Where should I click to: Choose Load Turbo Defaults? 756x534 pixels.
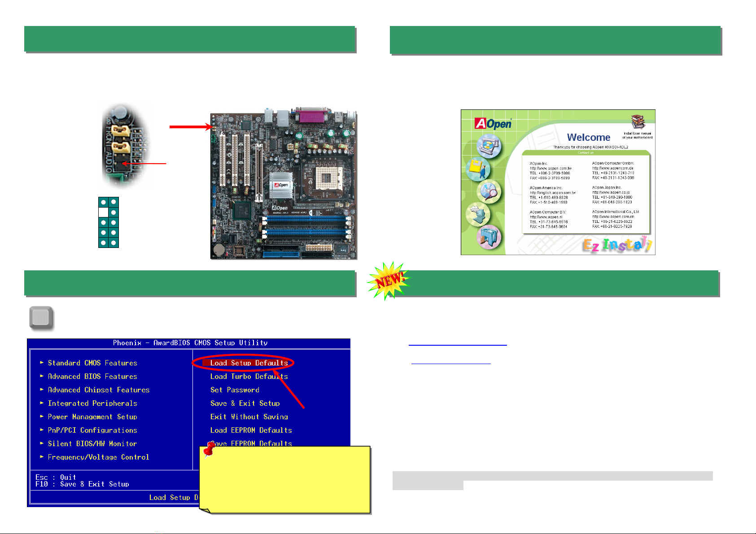click(x=249, y=377)
